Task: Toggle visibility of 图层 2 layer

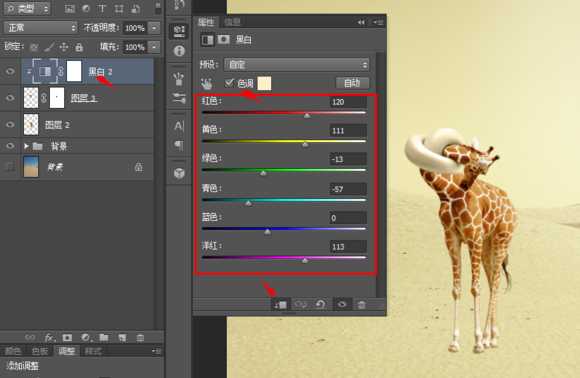Action: [10, 125]
